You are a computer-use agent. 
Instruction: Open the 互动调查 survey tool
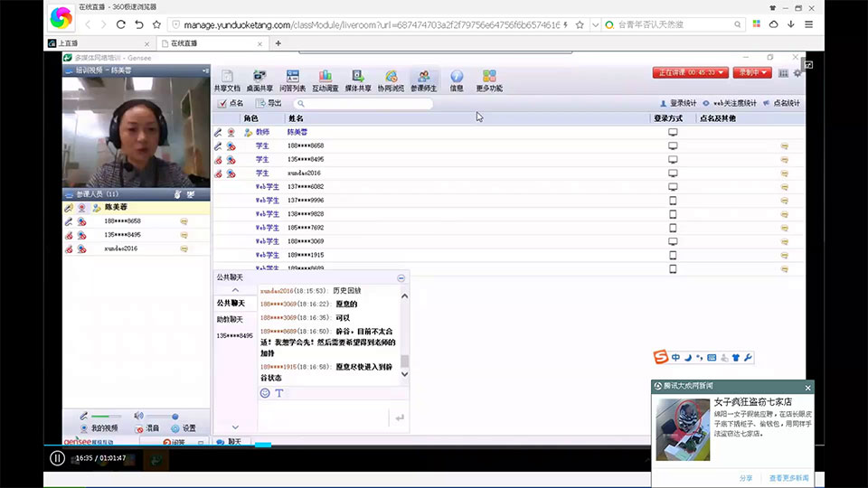tap(325, 80)
